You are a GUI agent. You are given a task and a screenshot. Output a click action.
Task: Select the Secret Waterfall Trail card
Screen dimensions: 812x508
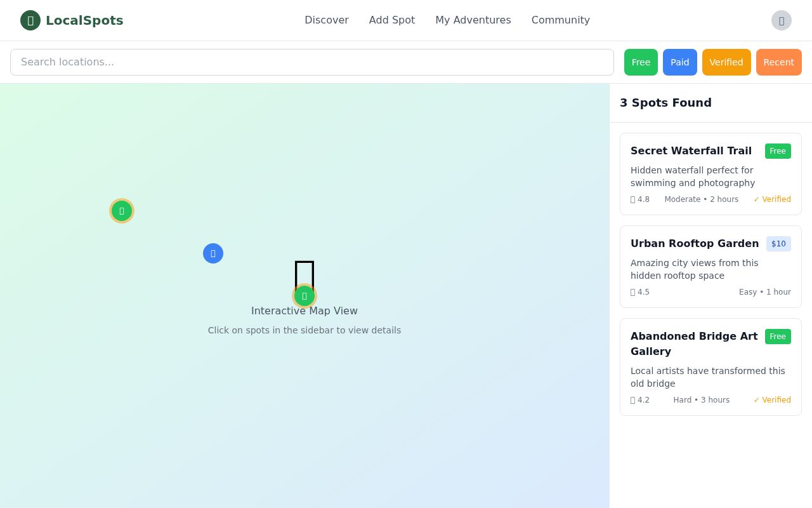coord(710,174)
